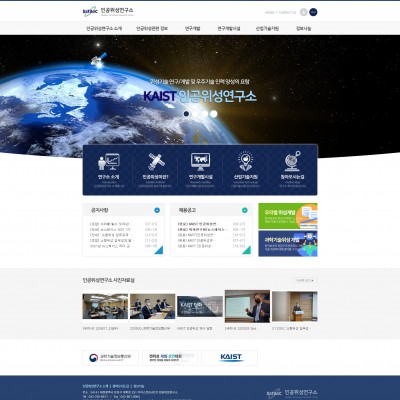Select the second banner slider dot
The width and height of the screenshot is (400, 400).
pyautogui.click(x=195, y=114)
